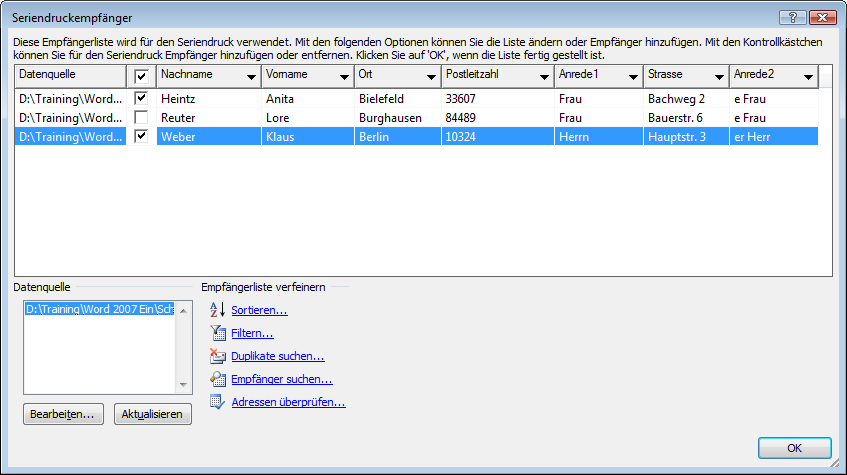
Task: Select the data source entry in Datenquelle list
Action: pos(100,309)
